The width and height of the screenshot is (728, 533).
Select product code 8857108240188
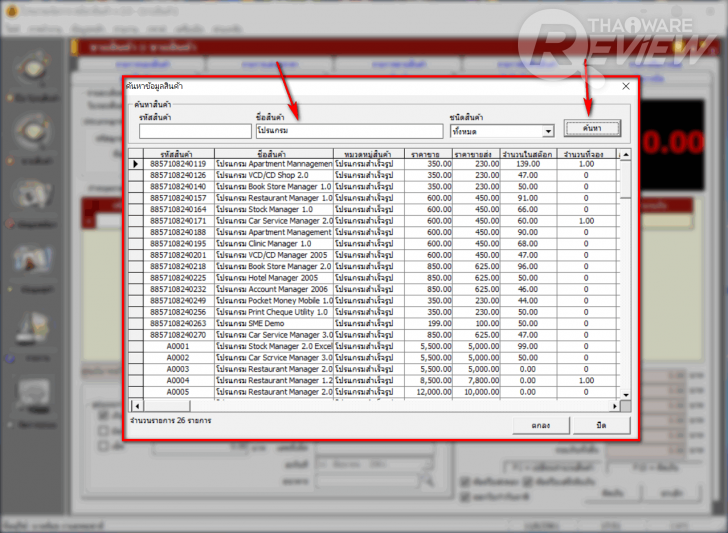pyautogui.click(x=178, y=232)
